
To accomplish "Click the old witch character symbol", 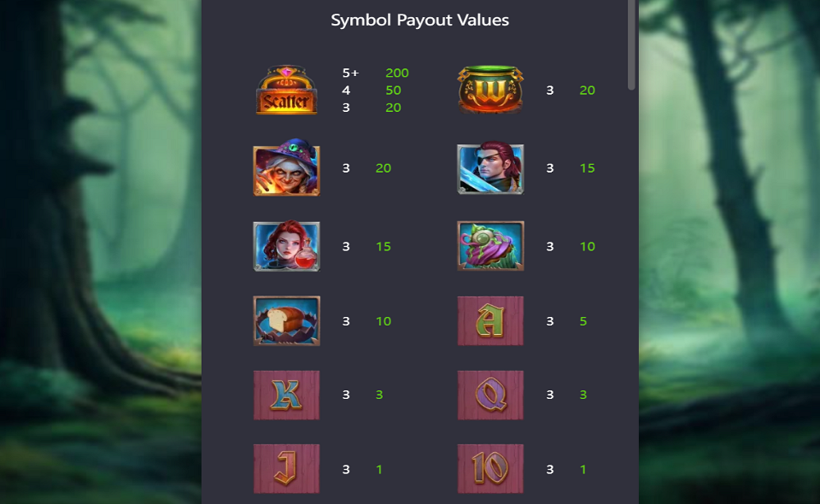I will pos(287,167).
